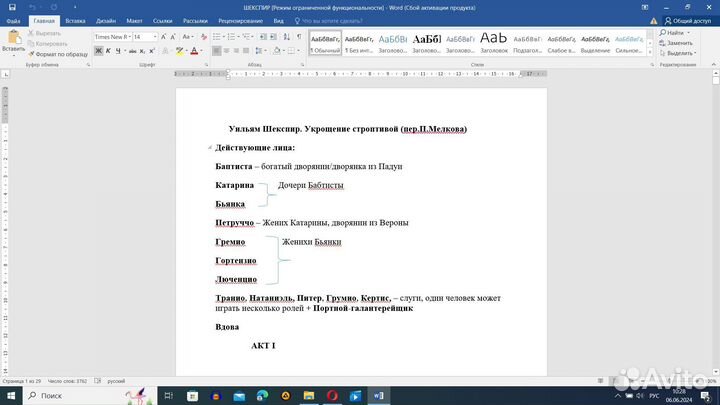Image resolution: width=720 pixels, height=405 pixels.
Task: Click the decrease indent icon
Action: click(x=263, y=37)
